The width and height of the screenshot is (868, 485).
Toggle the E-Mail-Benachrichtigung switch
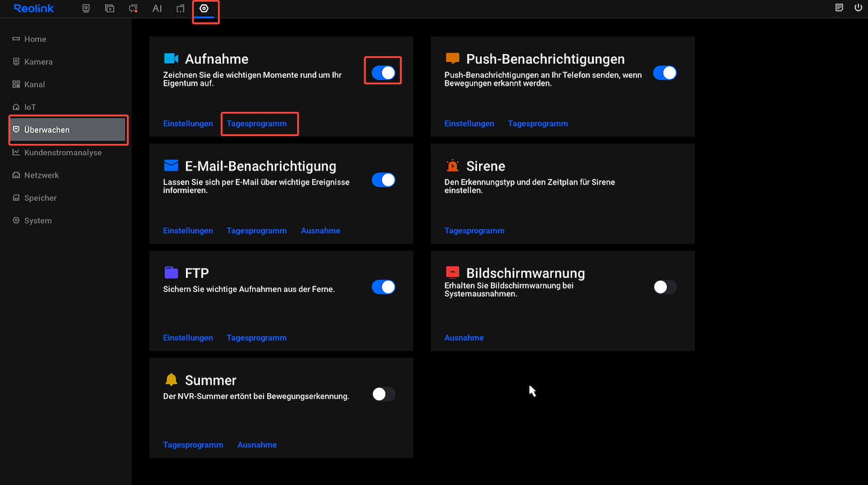pos(383,180)
